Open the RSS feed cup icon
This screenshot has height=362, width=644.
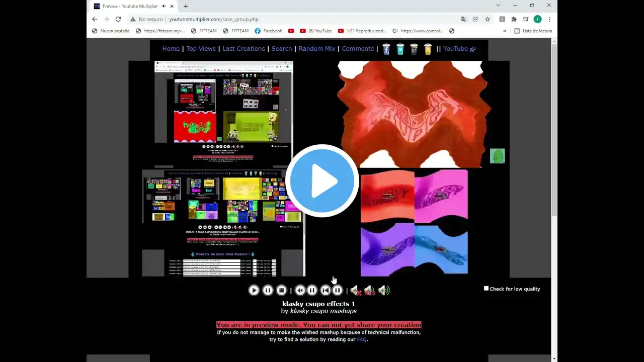tap(428, 49)
